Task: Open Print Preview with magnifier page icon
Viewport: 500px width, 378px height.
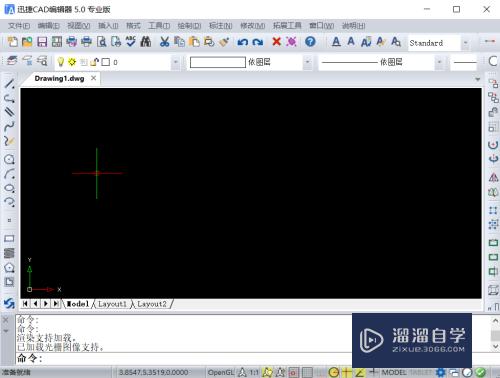Action: click(x=101, y=42)
